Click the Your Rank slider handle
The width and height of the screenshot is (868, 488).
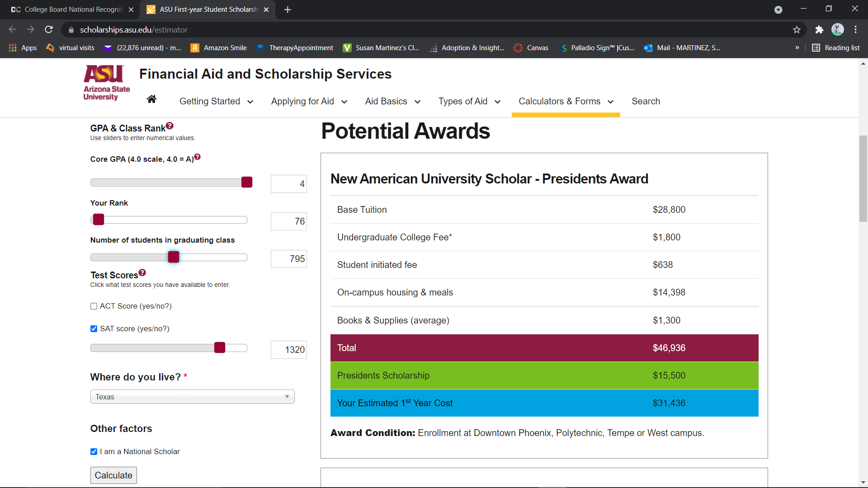point(99,220)
